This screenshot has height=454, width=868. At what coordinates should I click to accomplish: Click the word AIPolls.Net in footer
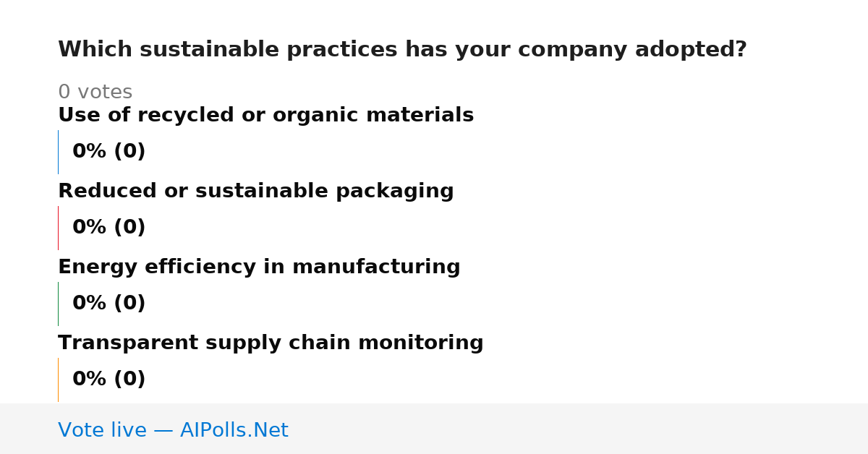point(234,430)
